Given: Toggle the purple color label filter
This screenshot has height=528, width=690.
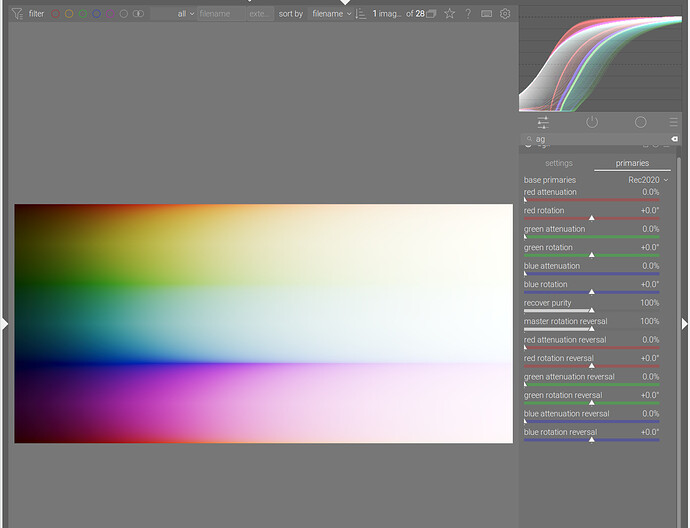Looking at the screenshot, I should 110,14.
